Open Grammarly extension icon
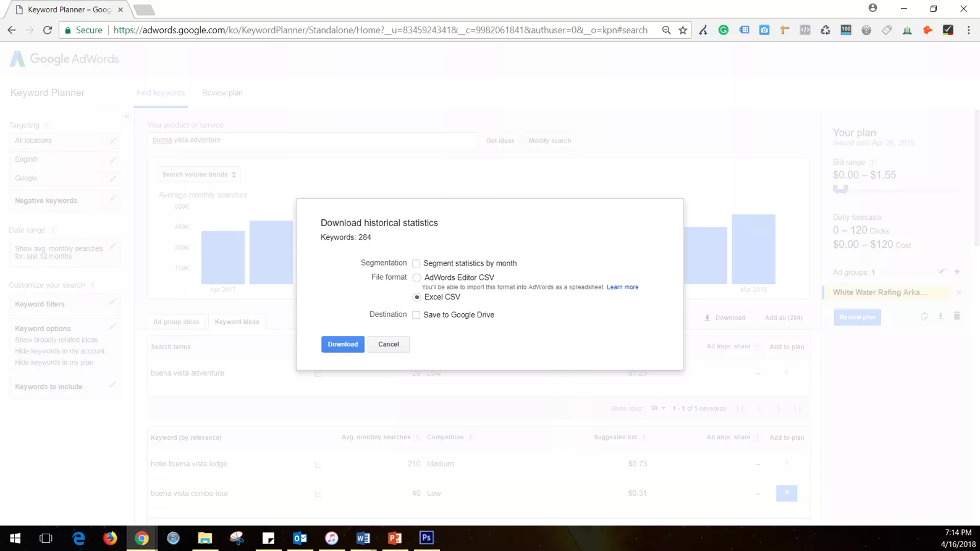Image resolution: width=980 pixels, height=551 pixels. coord(724,30)
